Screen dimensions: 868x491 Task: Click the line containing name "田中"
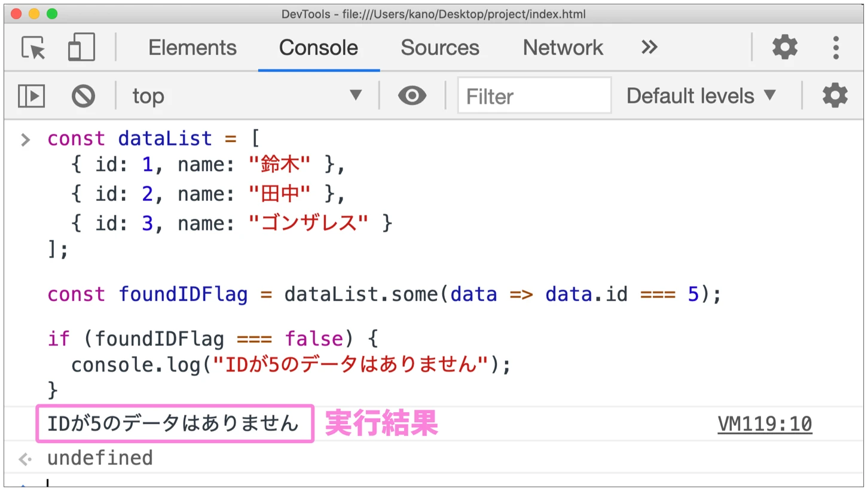[x=208, y=194]
